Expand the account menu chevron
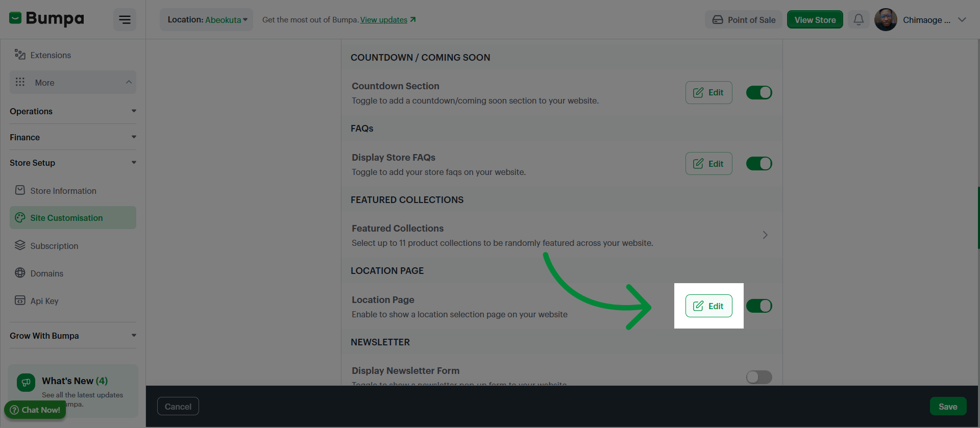The image size is (980, 428). (x=962, y=20)
